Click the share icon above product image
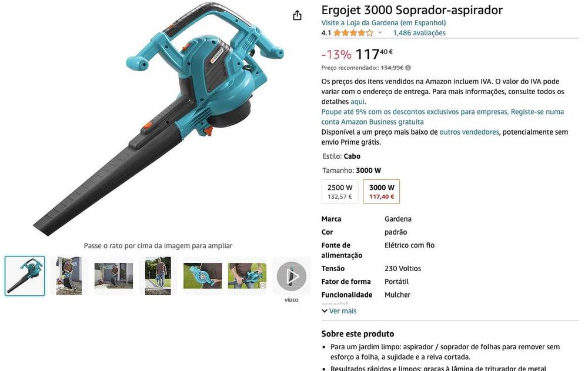Image resolution: width=588 pixels, height=371 pixels. tap(297, 15)
